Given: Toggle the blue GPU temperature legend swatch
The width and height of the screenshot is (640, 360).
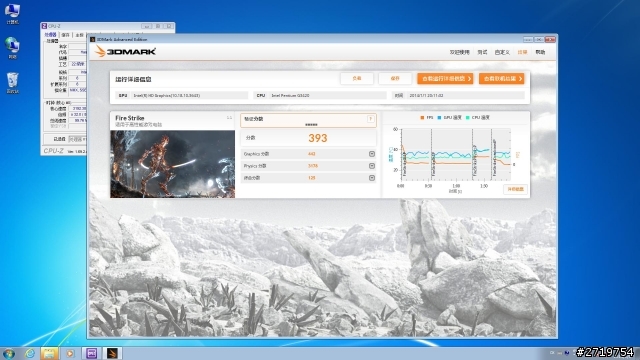Looking at the screenshot, I should pyautogui.click(x=439, y=118).
